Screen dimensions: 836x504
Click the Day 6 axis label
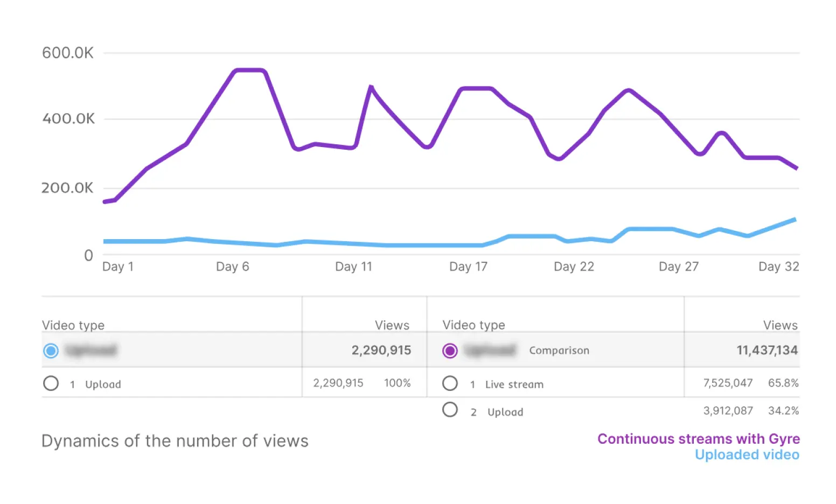click(x=232, y=267)
